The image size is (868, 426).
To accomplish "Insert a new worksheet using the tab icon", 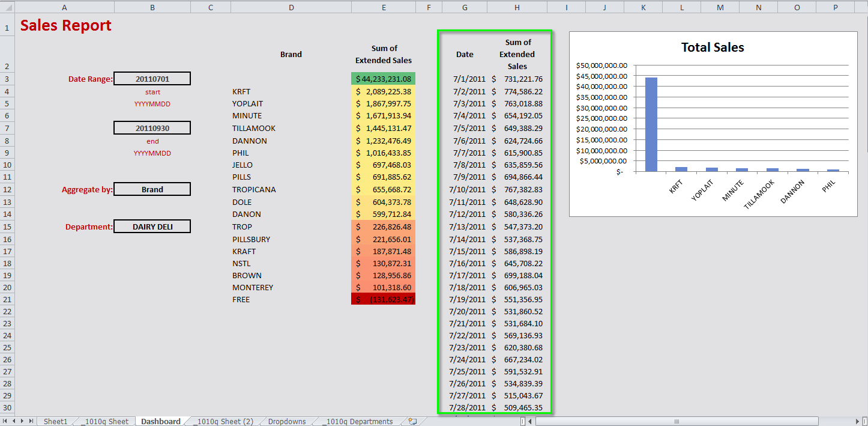I will (x=412, y=421).
